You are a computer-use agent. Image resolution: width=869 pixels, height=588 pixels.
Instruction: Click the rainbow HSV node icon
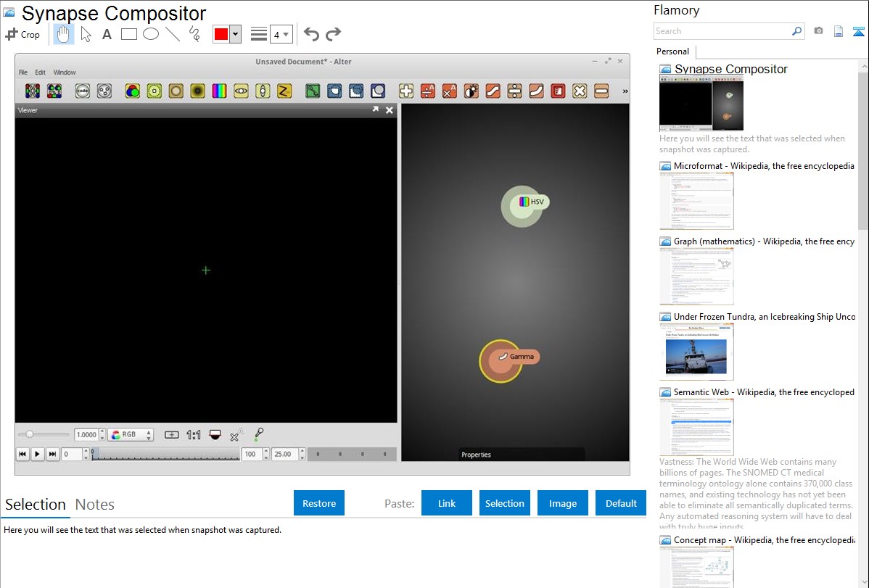pos(220,91)
